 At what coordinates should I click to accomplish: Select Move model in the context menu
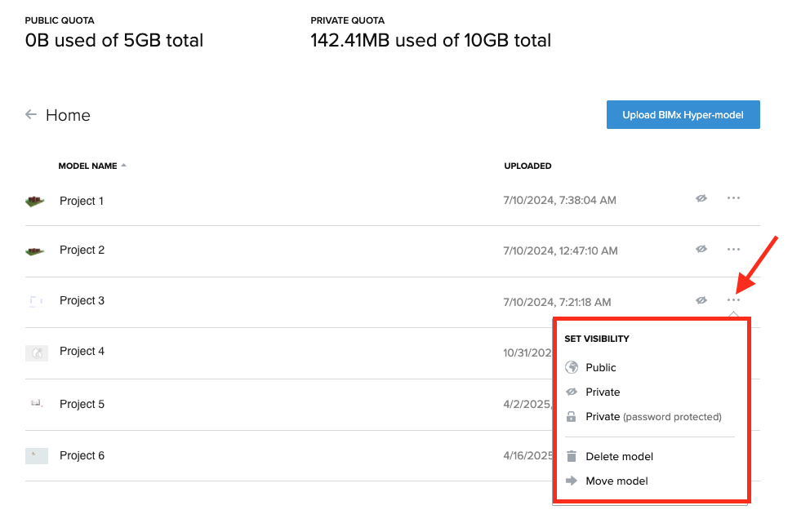[616, 481]
